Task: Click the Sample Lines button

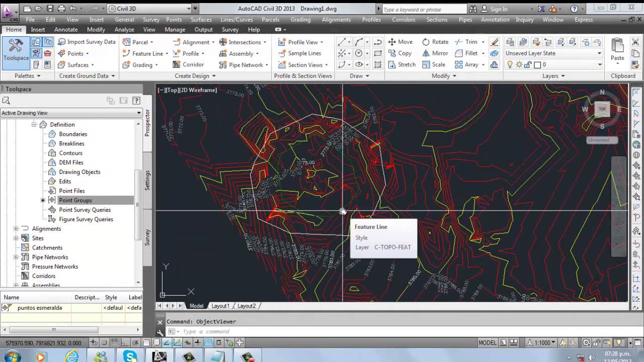Action: [300, 53]
